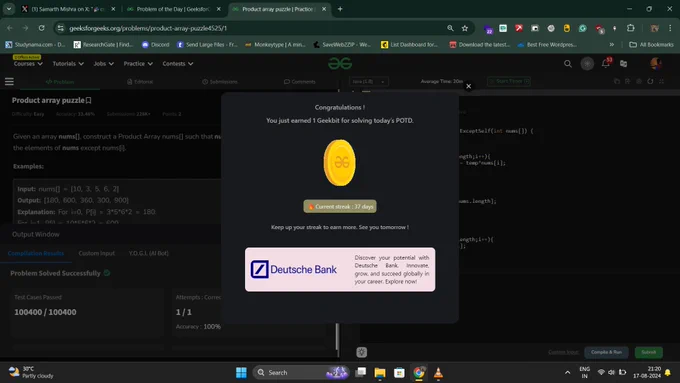This screenshot has width=680, height=383.
Task: Open the Discord bookmark
Action: click(x=156, y=45)
